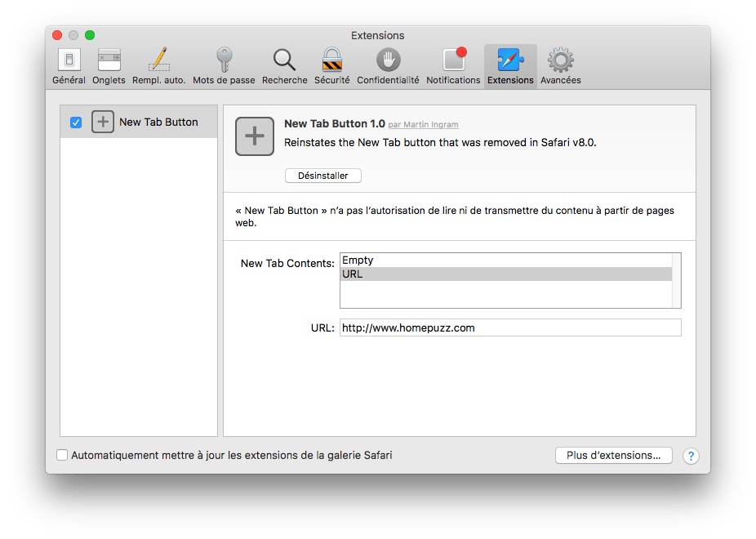Click the green zoom window button
756x539 pixels.
pos(90,35)
